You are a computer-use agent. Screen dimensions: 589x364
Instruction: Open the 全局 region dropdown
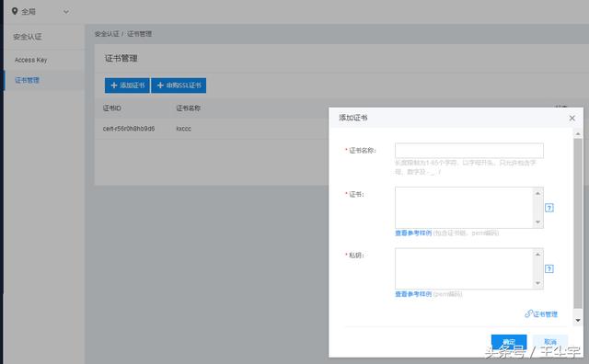coord(40,12)
